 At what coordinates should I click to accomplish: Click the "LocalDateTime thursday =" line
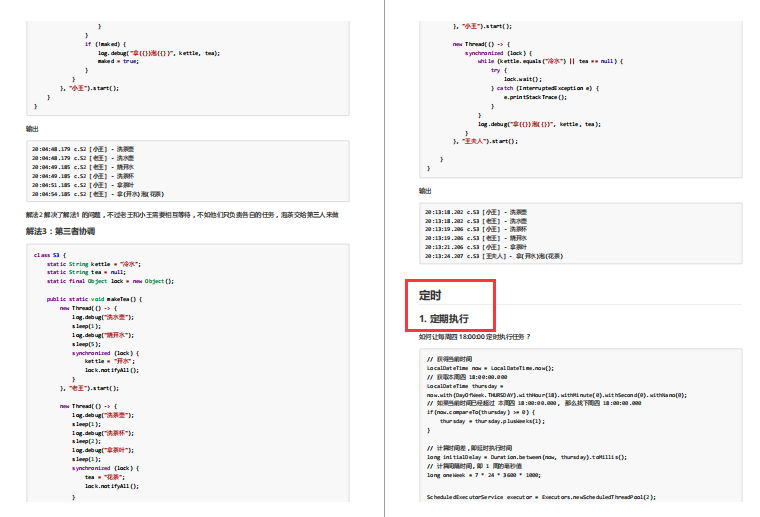[x=465, y=386]
